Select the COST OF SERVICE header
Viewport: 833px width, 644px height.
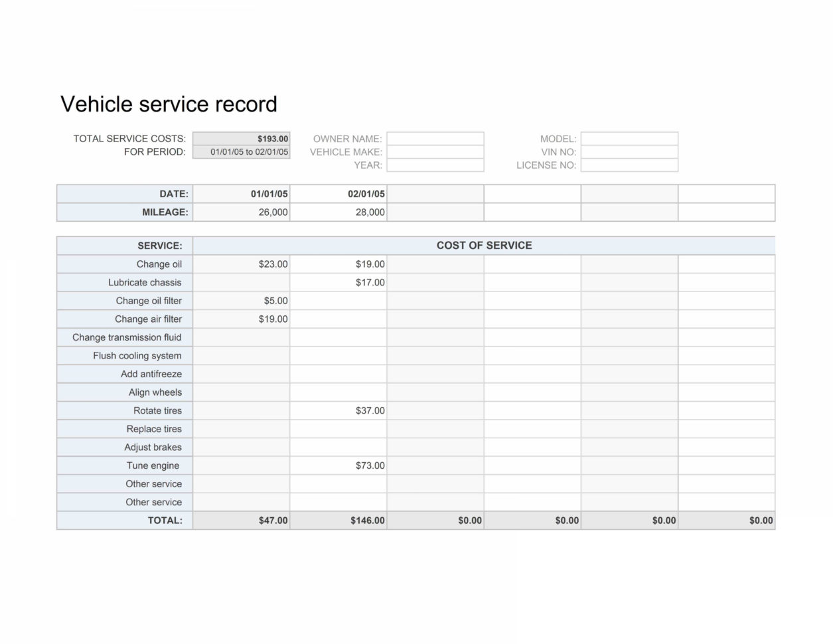(483, 245)
